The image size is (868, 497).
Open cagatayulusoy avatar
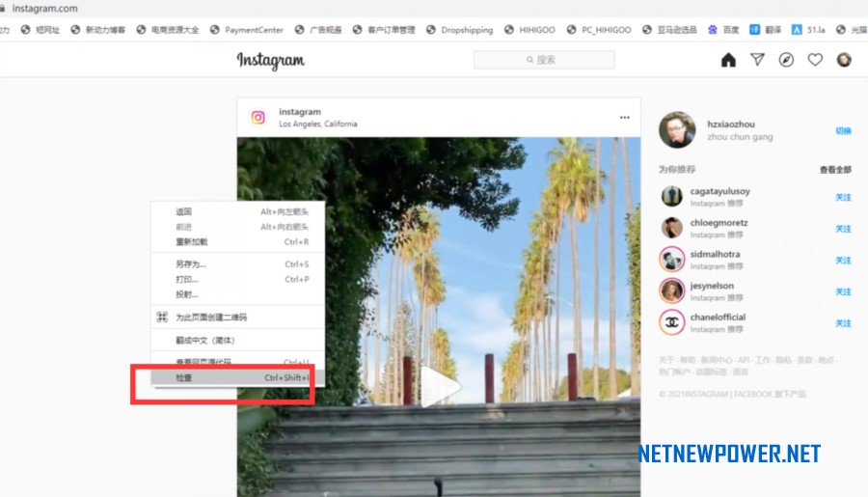(671, 196)
